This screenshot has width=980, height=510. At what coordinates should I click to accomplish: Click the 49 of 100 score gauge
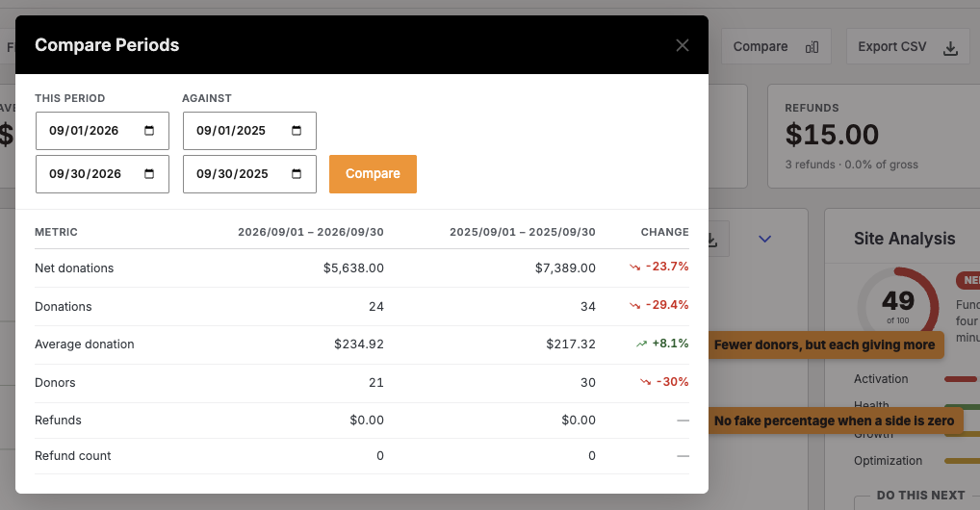[x=898, y=306]
